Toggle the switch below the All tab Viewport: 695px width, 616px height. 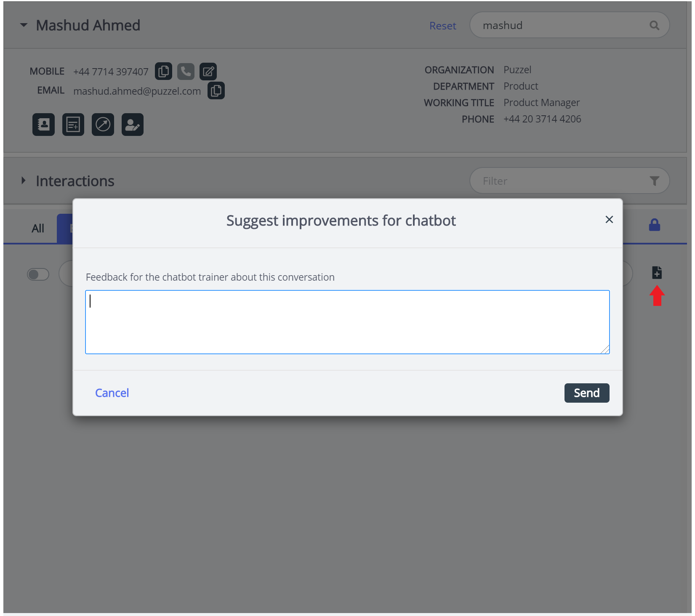pyautogui.click(x=38, y=274)
